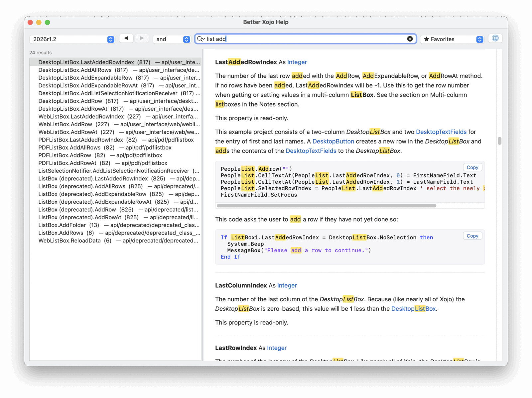The width and height of the screenshot is (532, 398).
Task: Select result WebListBox.LastAddedRowIndex
Action: [115, 117]
